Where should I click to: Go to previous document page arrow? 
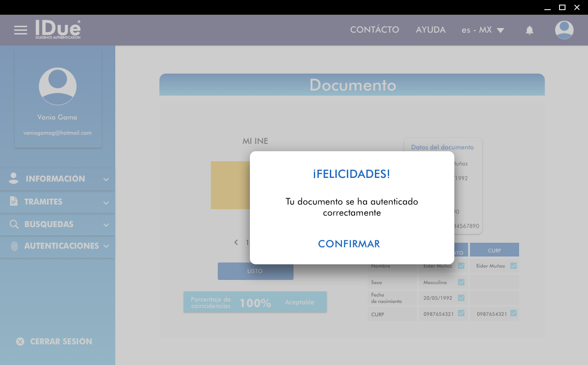pyautogui.click(x=236, y=242)
